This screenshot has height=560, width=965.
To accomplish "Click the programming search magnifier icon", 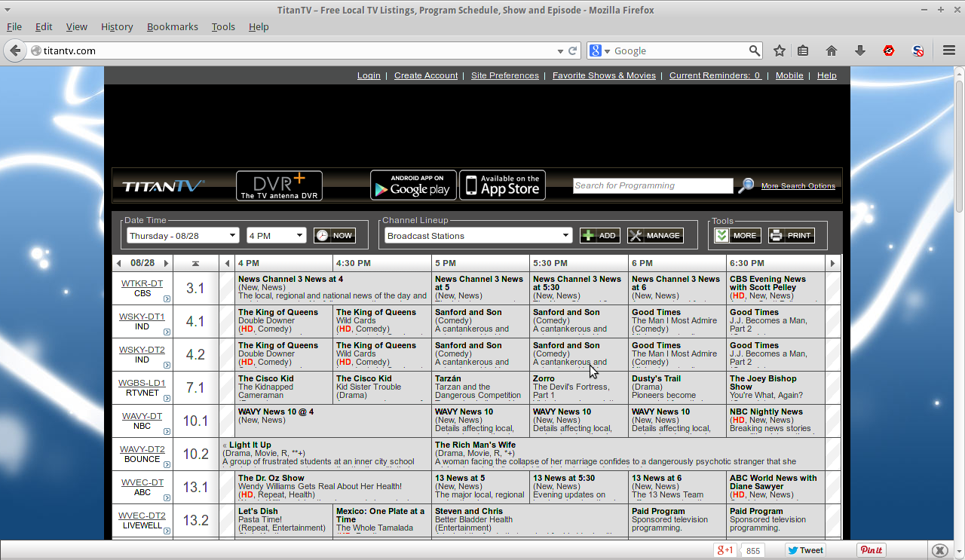I will 746,185.
